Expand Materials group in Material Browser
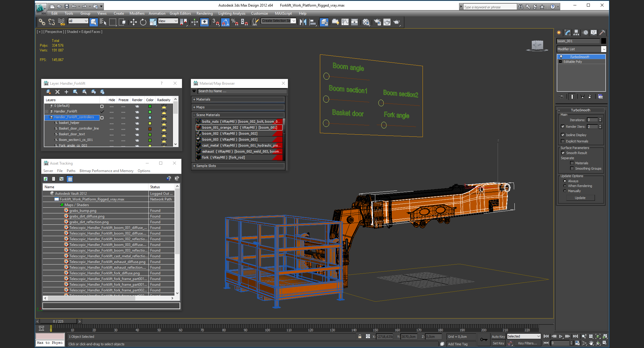Screen dimensions: 644x348 [238, 99]
